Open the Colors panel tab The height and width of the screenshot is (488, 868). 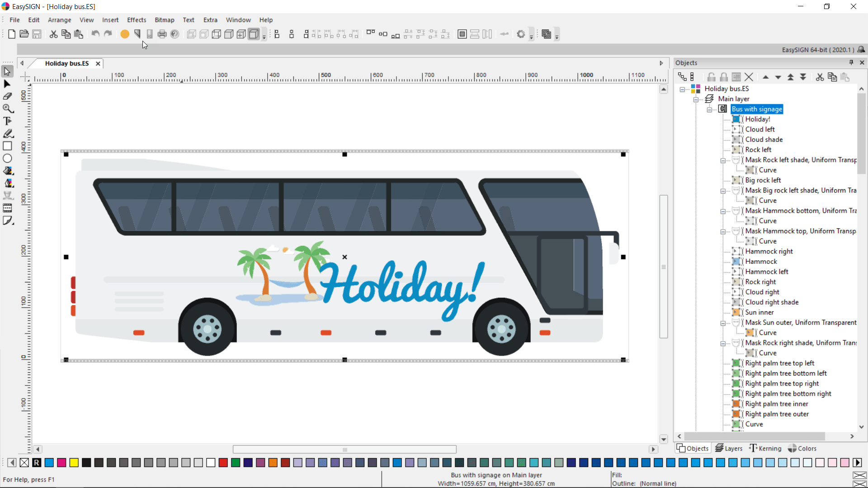[802, 448]
